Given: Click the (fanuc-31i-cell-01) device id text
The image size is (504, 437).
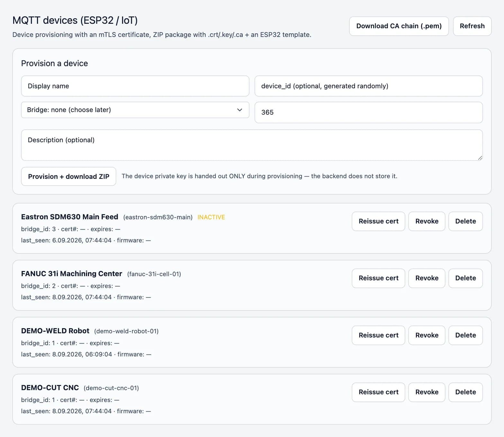Looking at the screenshot, I should click(x=154, y=274).
